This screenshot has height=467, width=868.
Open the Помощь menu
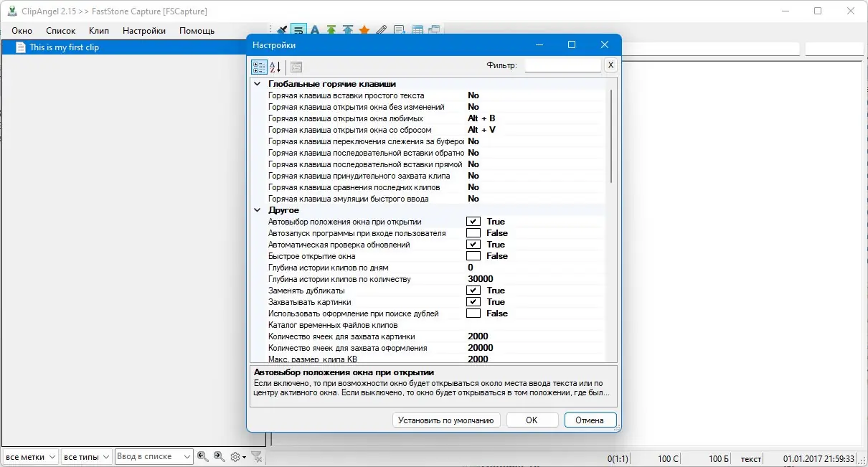pyautogui.click(x=197, y=31)
